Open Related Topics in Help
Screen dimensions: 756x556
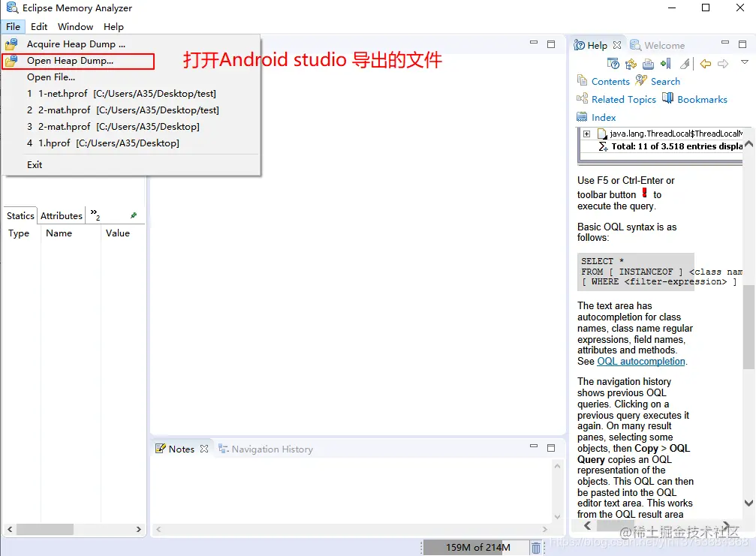623,99
